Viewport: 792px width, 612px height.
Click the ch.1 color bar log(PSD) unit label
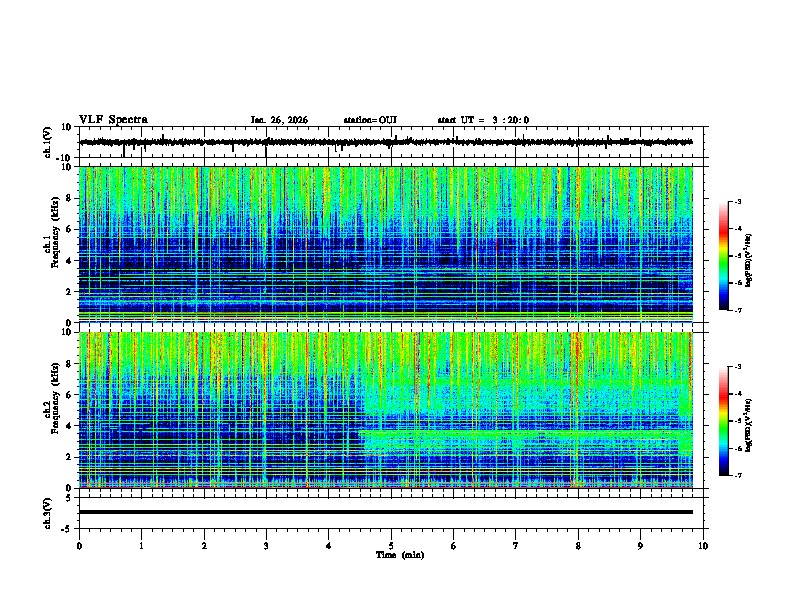(748, 260)
